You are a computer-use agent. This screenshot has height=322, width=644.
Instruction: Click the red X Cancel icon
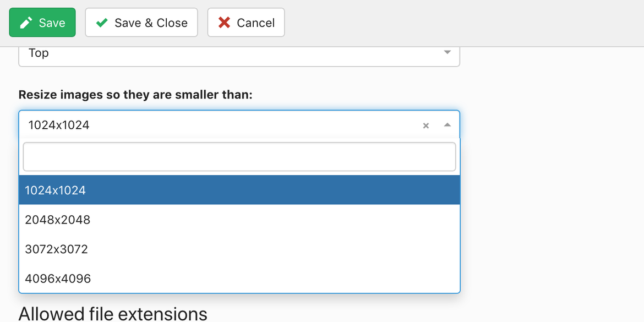(224, 23)
